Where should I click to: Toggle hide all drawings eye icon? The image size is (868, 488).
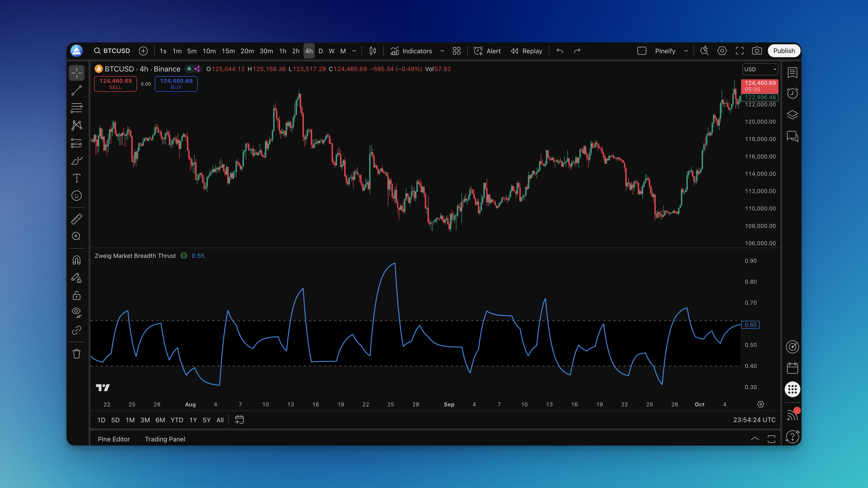coord(77,312)
